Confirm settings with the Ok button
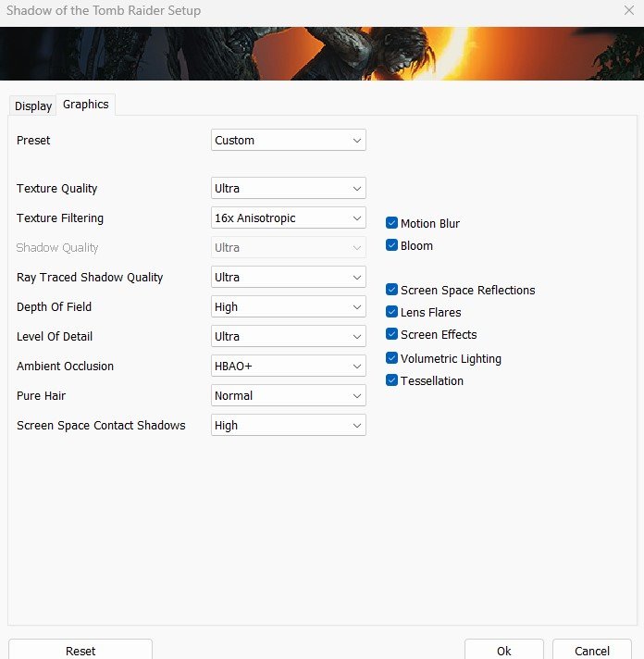The image size is (644, 659). 503,650
